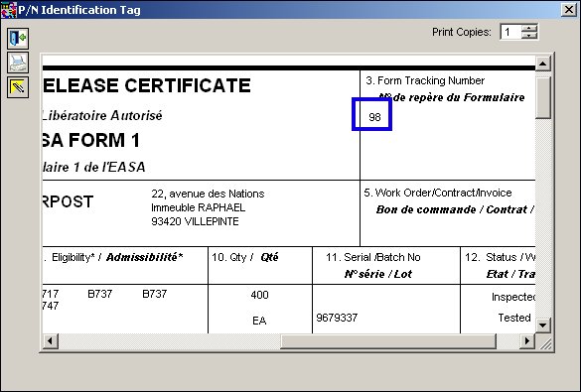Click form tracking number value 98
This screenshot has height=392, width=581.
(x=374, y=117)
